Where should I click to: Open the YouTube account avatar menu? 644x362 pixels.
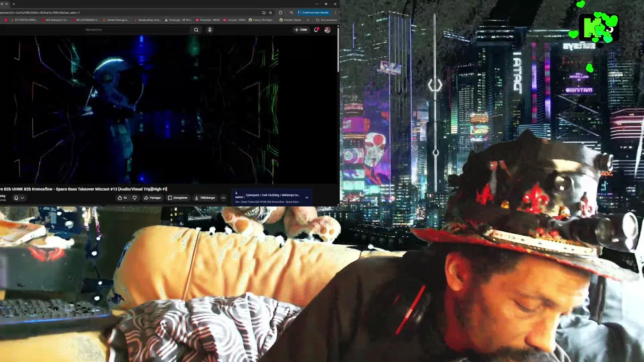(x=328, y=30)
